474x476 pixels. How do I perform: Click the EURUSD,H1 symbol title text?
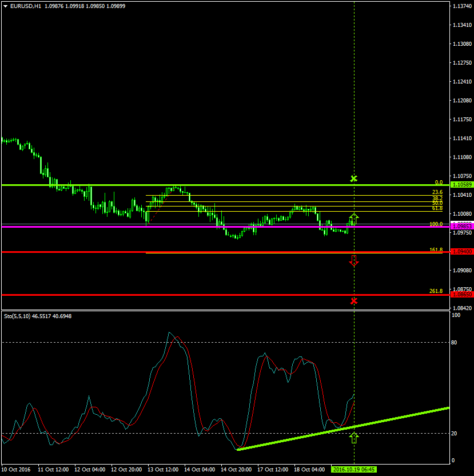click(26, 6)
